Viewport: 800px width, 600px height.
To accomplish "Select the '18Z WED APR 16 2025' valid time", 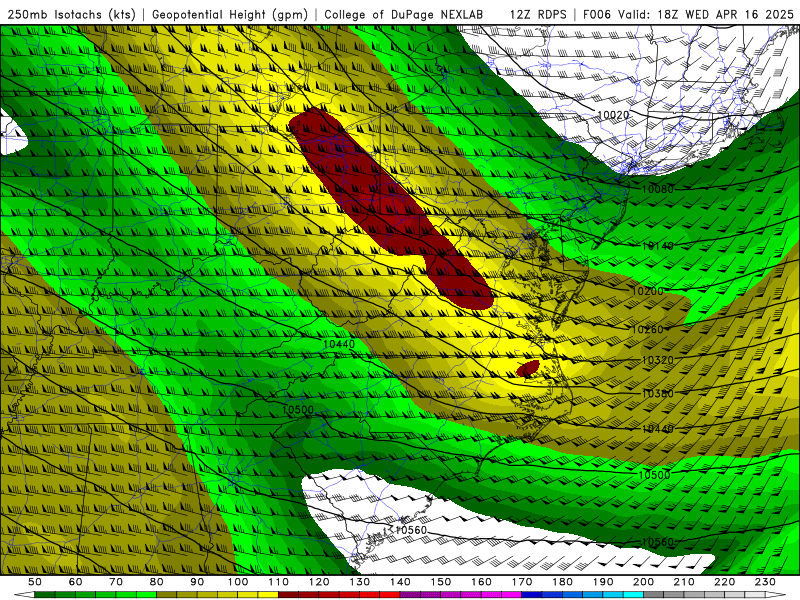I will click(x=726, y=14).
